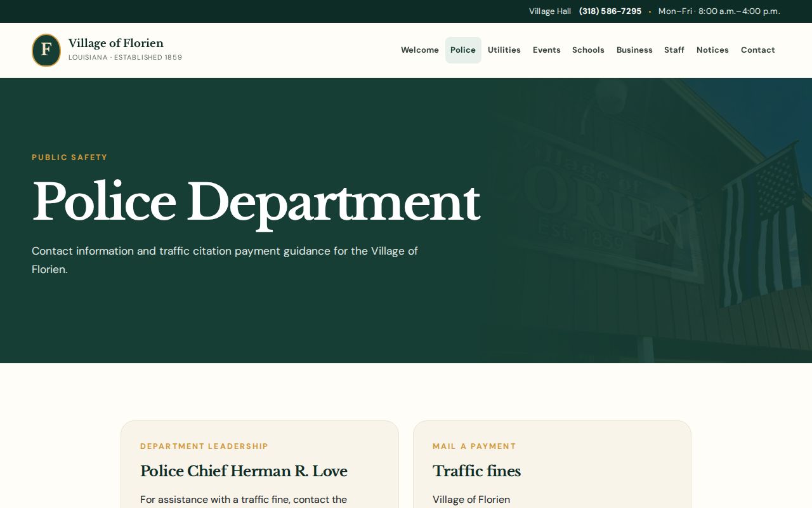
Task: Click the Police Department heading
Action: (x=256, y=203)
